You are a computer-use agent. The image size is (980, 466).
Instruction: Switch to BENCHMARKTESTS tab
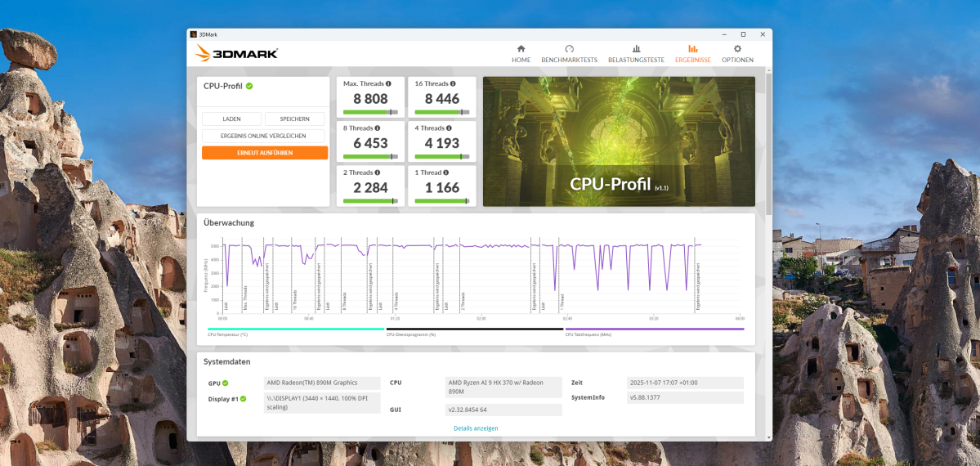pyautogui.click(x=569, y=54)
